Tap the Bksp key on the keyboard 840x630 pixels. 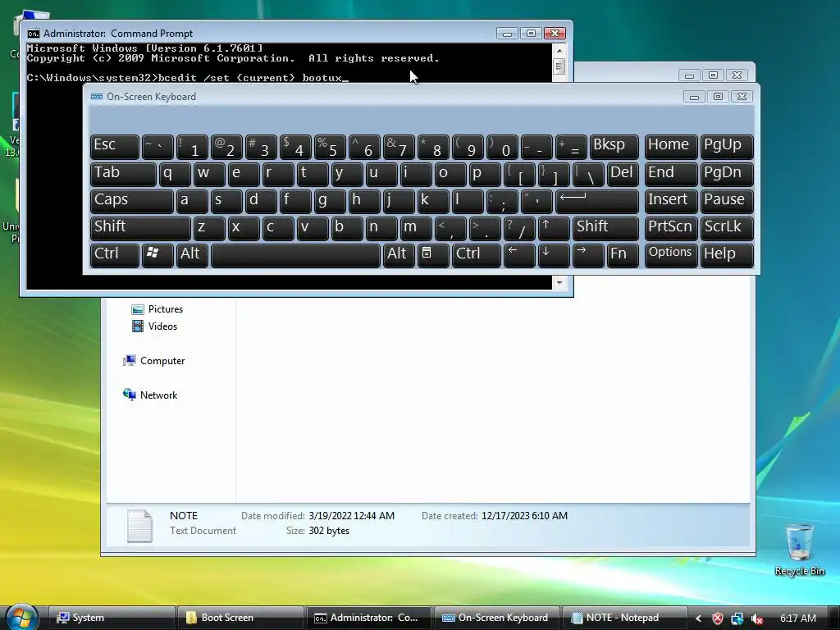click(614, 147)
